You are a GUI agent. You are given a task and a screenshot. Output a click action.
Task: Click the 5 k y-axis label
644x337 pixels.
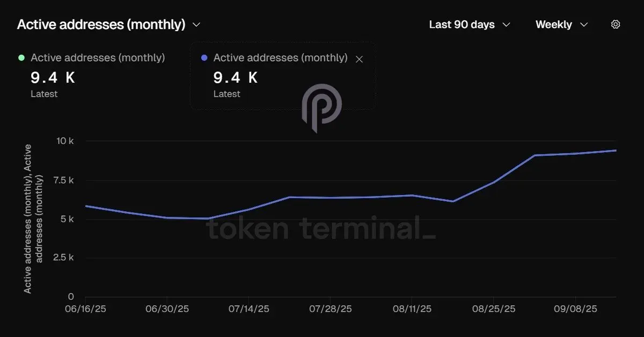click(67, 219)
